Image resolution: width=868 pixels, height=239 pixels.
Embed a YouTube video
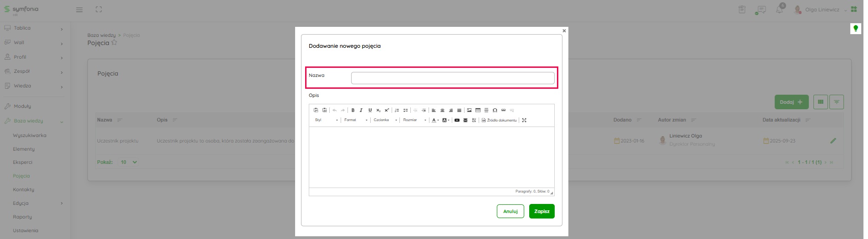457,120
